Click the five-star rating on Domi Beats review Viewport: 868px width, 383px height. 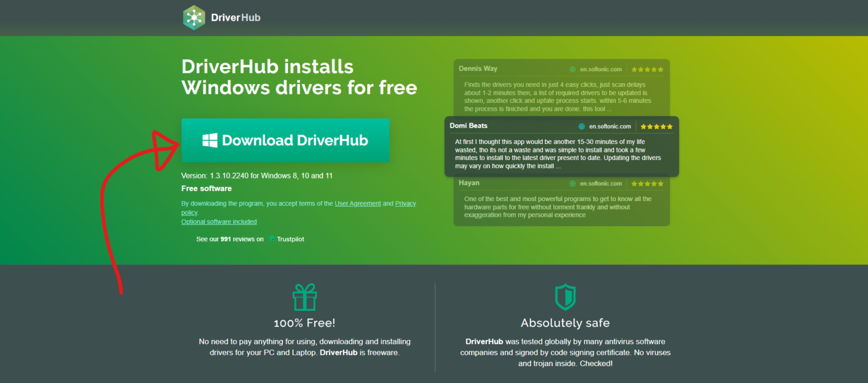656,126
